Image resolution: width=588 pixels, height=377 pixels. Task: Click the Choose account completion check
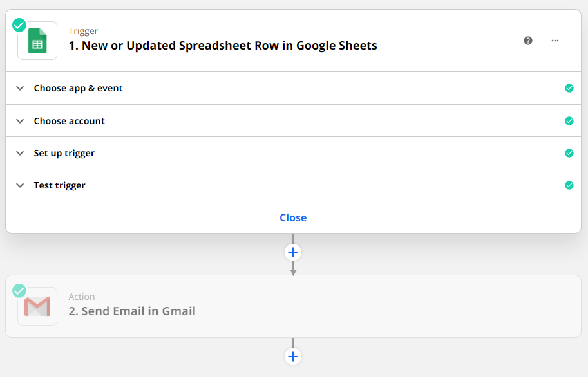click(x=569, y=121)
